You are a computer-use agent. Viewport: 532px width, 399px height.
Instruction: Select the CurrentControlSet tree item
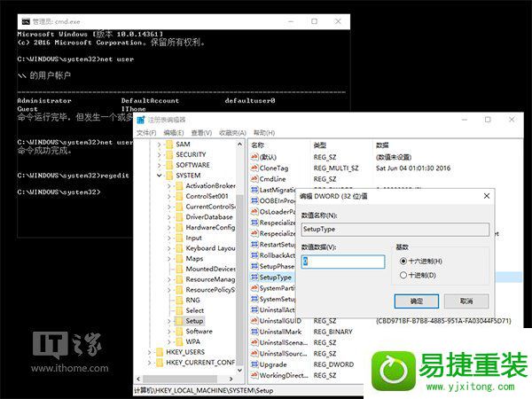coord(210,207)
